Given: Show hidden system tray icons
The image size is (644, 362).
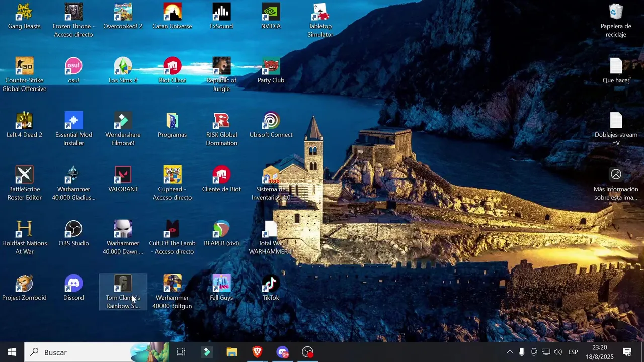Looking at the screenshot, I should pyautogui.click(x=510, y=352).
